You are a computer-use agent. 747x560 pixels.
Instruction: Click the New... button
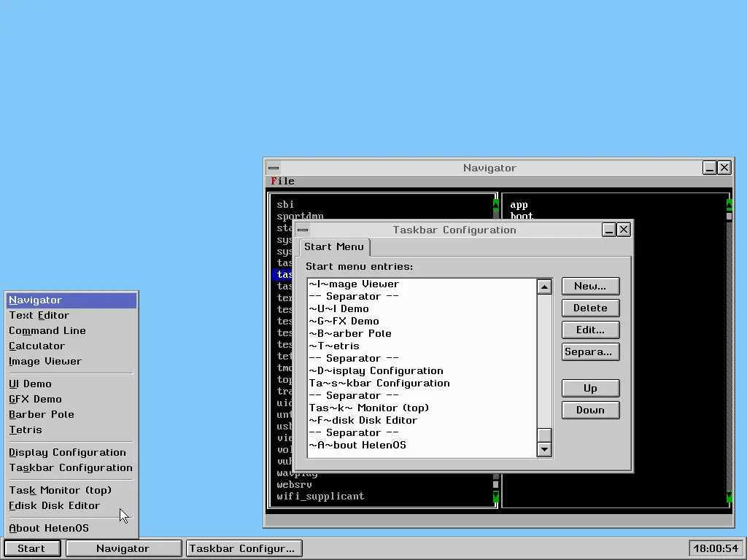point(590,286)
